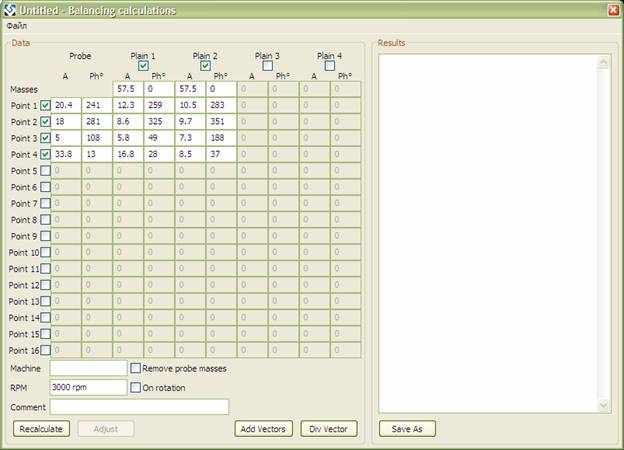Uncheck the Point 2 checkbox
The width and height of the screenshot is (624, 450).
click(45, 122)
